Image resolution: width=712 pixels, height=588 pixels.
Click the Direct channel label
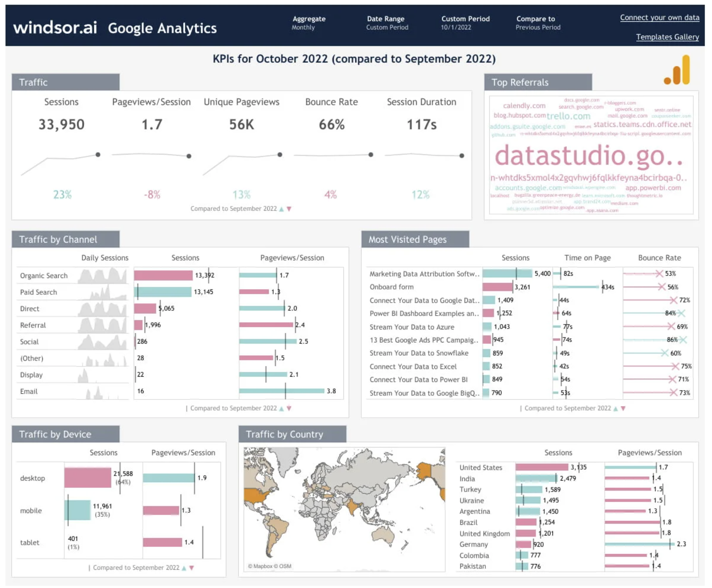[x=30, y=309]
